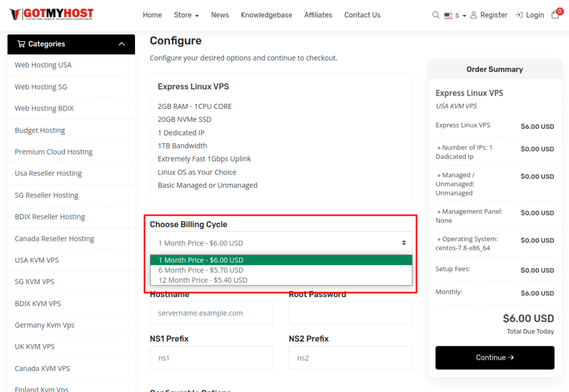Choose 12 Month Price - $5.40 USD option
This screenshot has height=392, width=569.
(203, 280)
